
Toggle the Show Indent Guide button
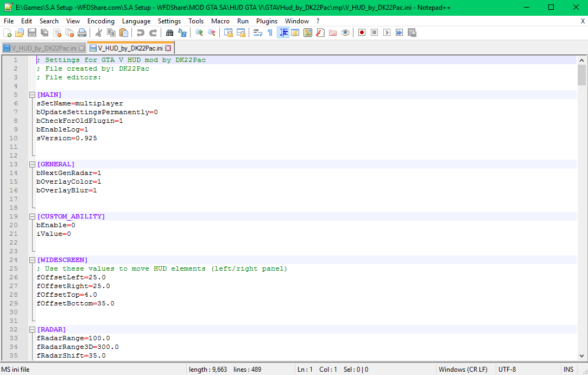[282, 33]
